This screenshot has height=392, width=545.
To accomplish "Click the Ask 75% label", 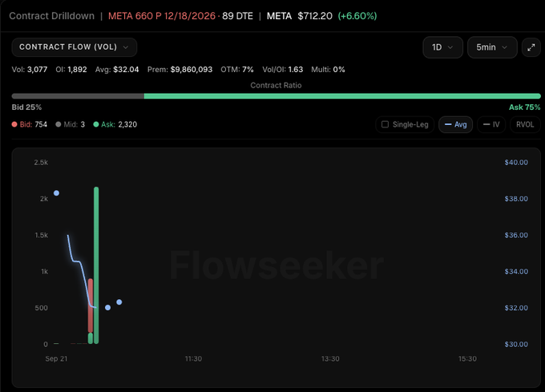I will click(524, 107).
